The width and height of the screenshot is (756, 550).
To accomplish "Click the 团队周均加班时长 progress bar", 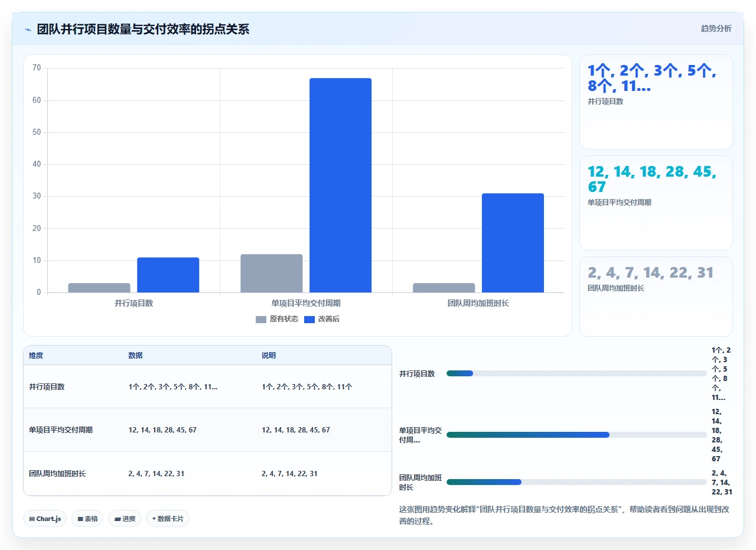I will (576, 482).
